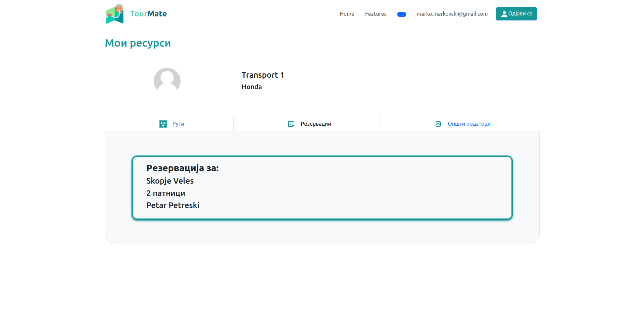
Task: Click the building icon beside Рути
Action: pos(163,124)
